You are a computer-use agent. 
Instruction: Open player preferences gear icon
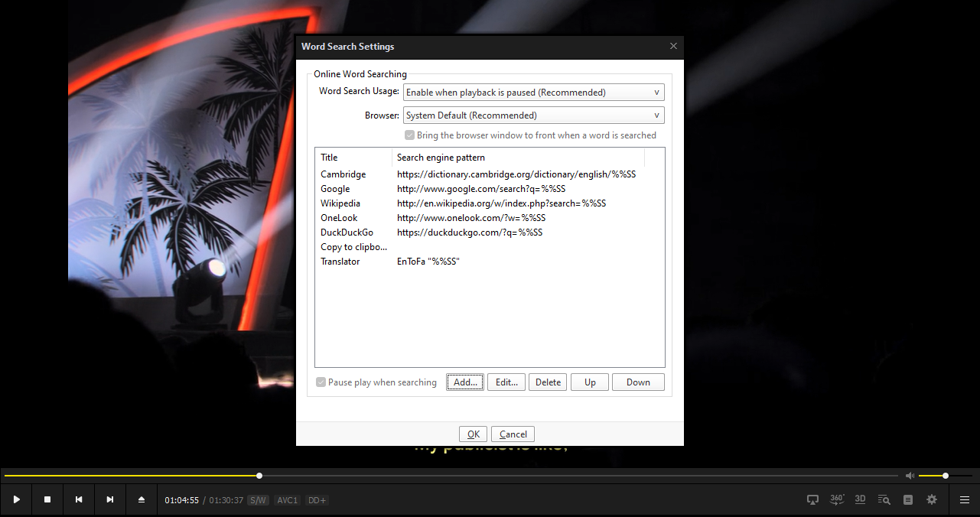coord(932,499)
